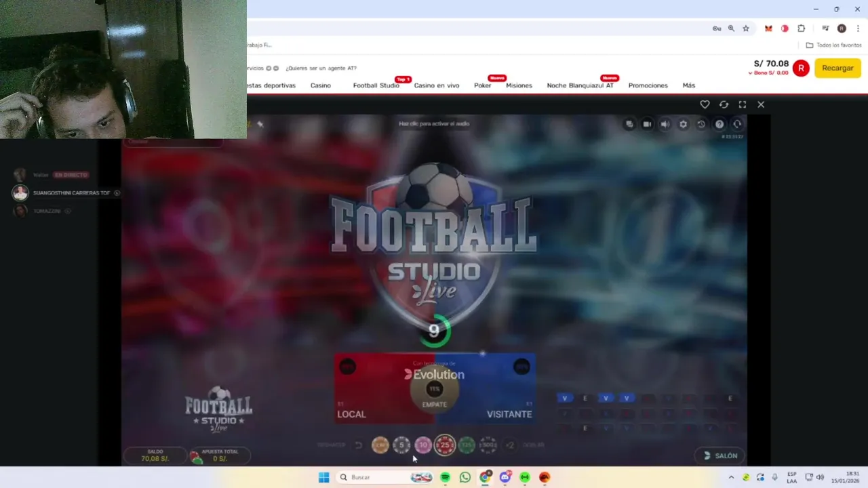Show hidden system tray icons chevron

(731, 477)
